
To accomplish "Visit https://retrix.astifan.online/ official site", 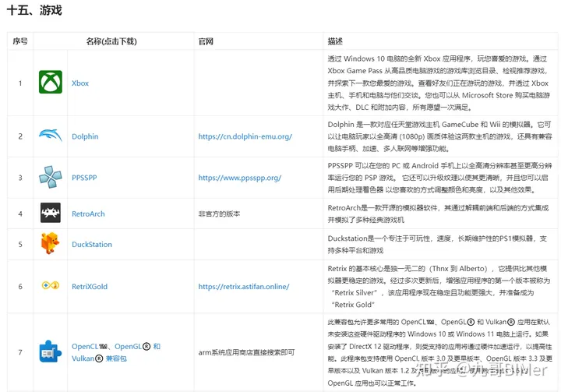I will 244,286.
